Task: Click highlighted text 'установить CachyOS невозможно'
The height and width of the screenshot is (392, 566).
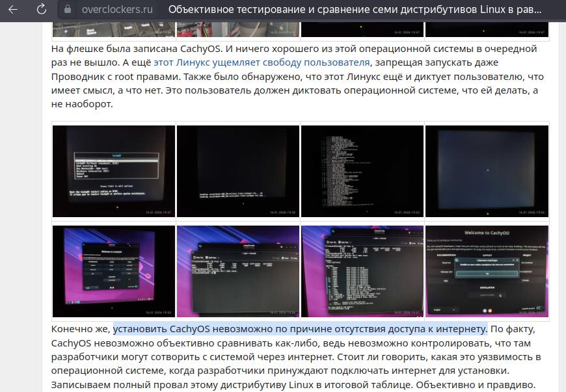Action: click(x=193, y=329)
